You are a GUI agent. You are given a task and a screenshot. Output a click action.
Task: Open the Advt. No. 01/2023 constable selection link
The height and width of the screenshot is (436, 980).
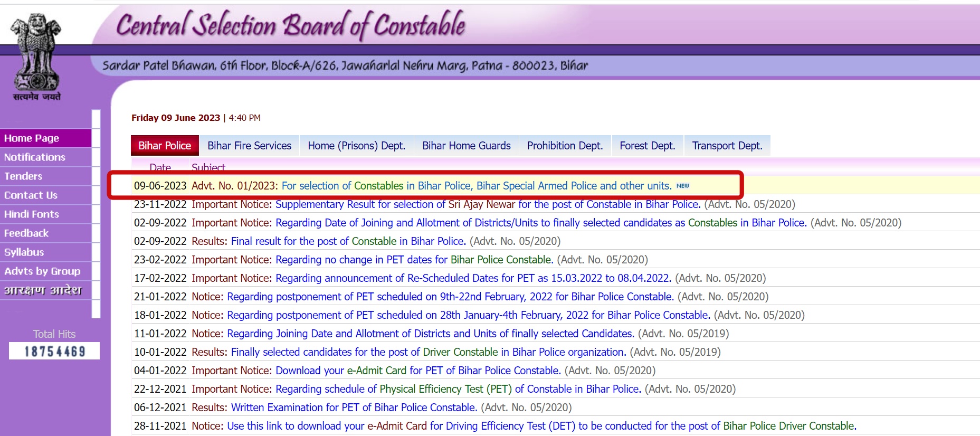tap(476, 186)
